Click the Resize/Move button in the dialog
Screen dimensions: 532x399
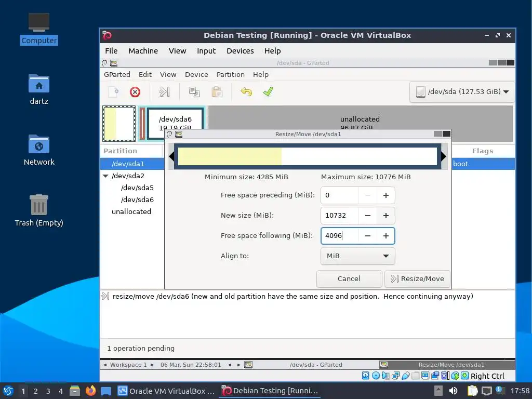point(417,278)
